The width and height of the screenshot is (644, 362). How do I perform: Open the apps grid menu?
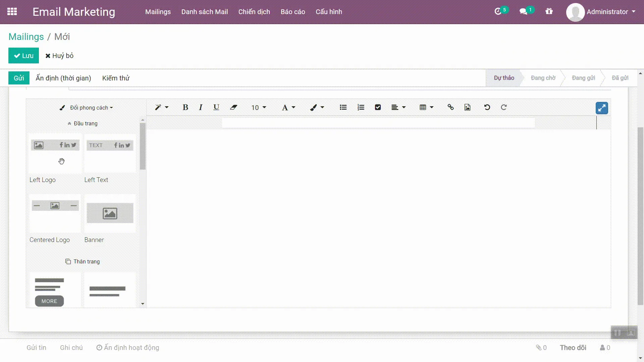pyautogui.click(x=12, y=12)
